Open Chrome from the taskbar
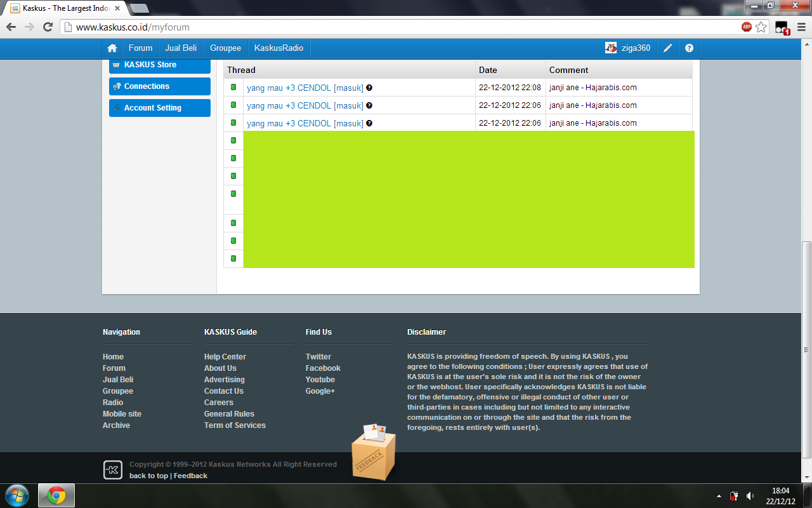812x508 pixels. click(x=56, y=495)
